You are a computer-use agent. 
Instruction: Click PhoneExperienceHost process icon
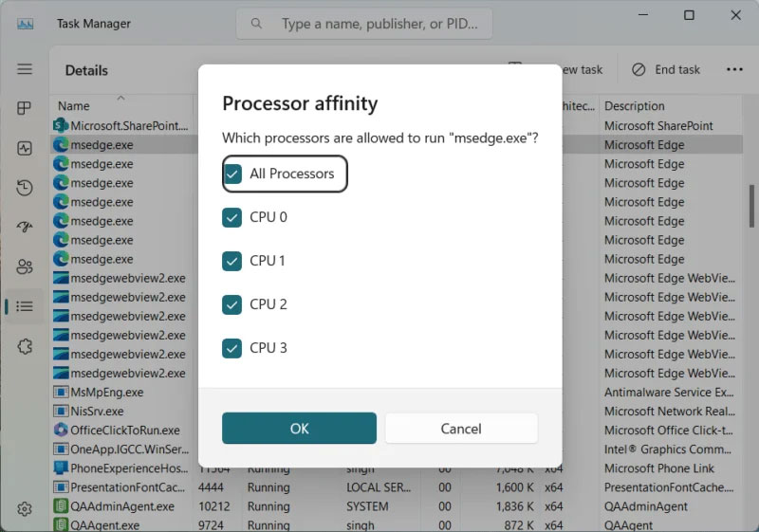(61, 468)
